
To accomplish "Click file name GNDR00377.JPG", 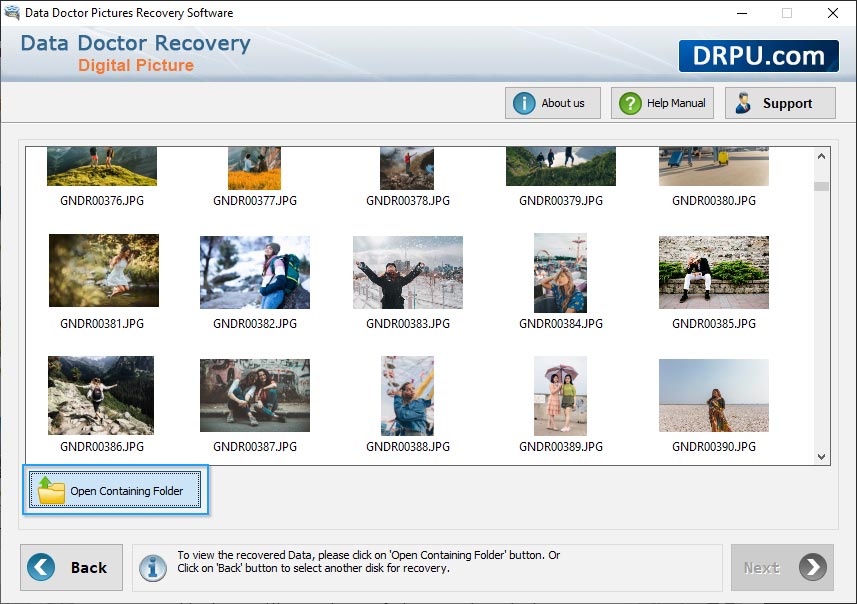I will (255, 201).
